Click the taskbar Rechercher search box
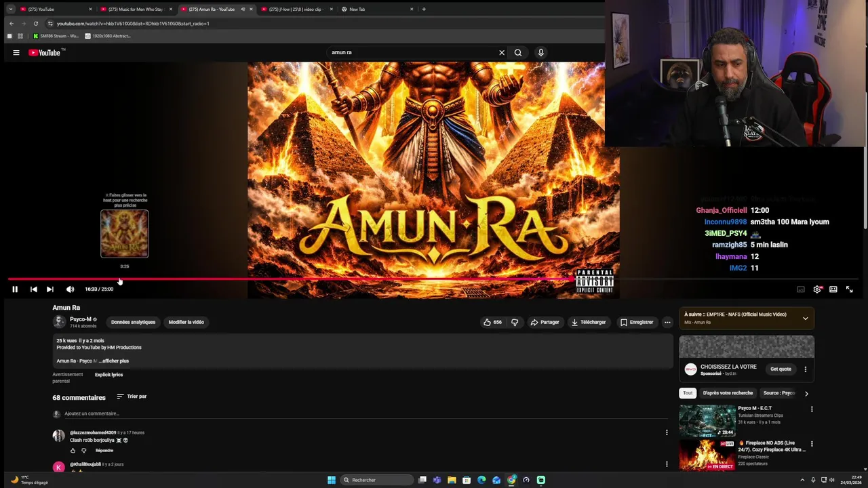 coord(377,480)
